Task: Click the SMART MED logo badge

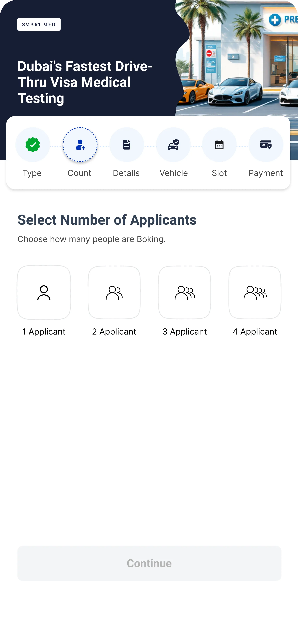Action: 39,24
